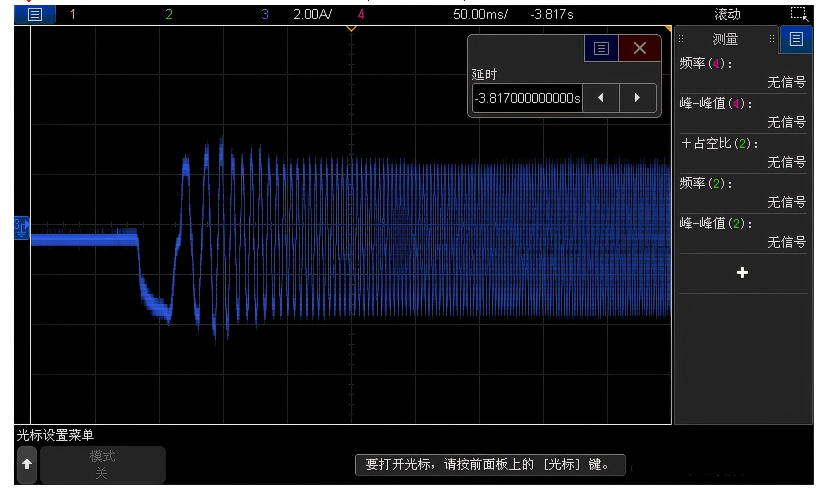Click the 滚动 roll mode label
This screenshot has height=499, width=824.
click(727, 14)
